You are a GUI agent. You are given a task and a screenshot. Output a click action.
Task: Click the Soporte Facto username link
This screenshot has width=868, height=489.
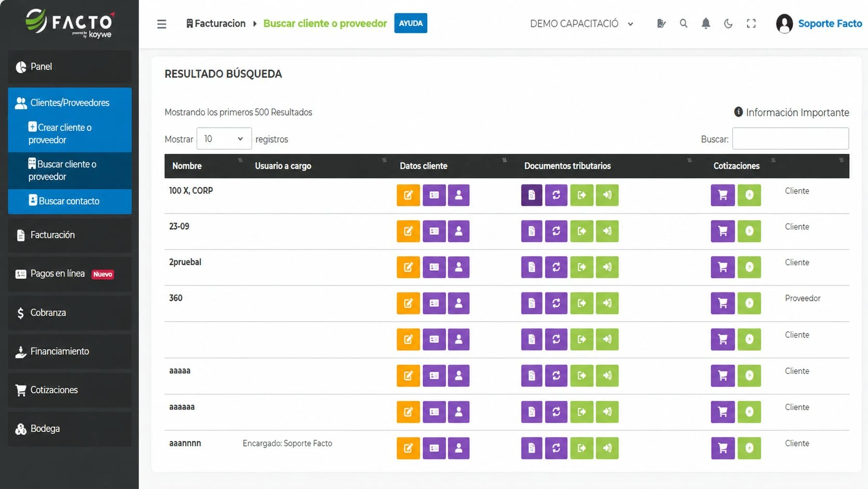(x=830, y=23)
